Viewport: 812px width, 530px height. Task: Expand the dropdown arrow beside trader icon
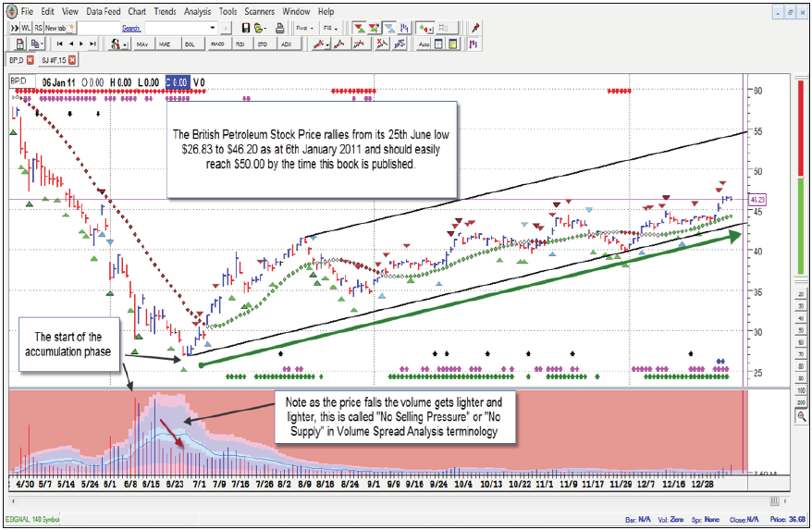126,45
